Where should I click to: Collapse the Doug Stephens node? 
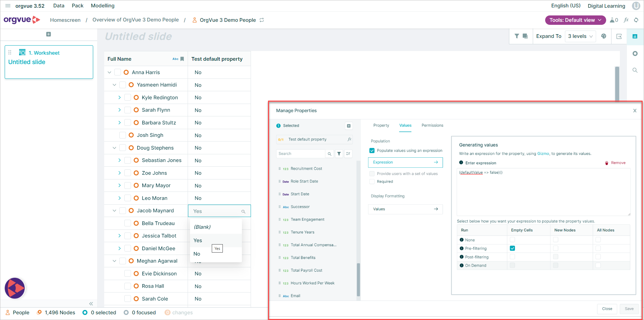(x=115, y=148)
